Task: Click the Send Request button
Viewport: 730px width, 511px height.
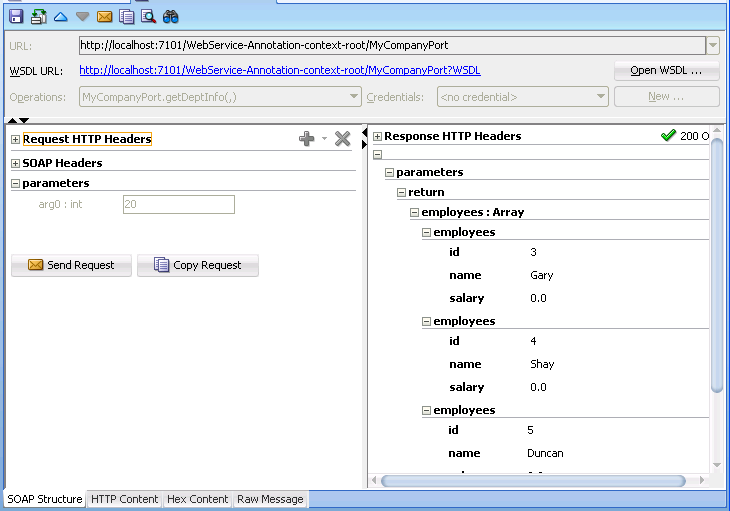Action: click(71, 265)
